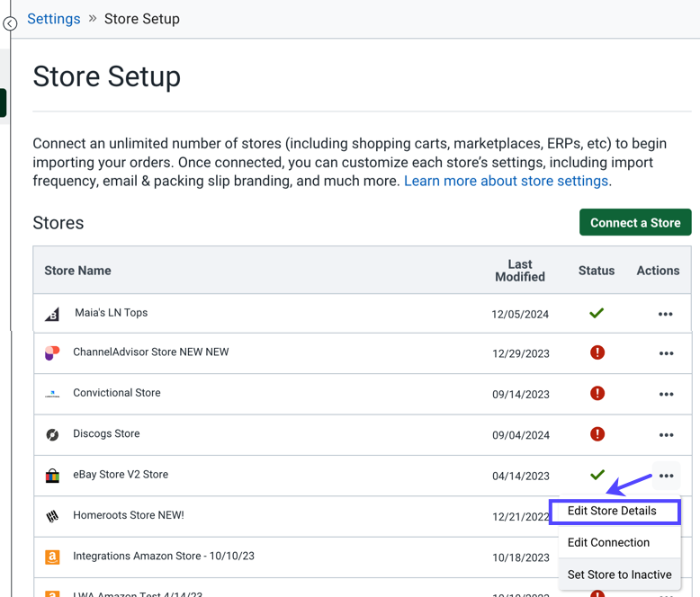Choose Edit Store Details from the menu
Screen dimensions: 700x597
click(x=615, y=512)
